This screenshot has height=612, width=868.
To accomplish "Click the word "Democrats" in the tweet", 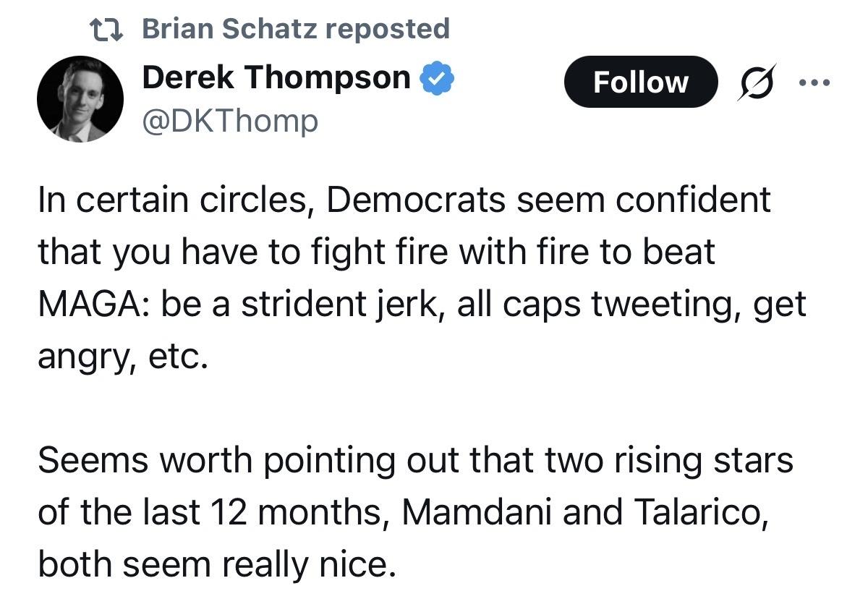I will 415,200.
